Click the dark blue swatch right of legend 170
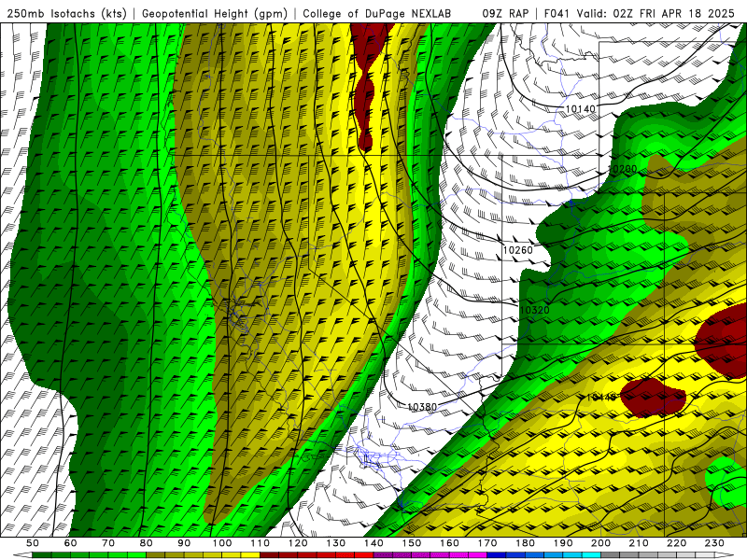Viewport: 747px width, 560px height. coord(497,555)
